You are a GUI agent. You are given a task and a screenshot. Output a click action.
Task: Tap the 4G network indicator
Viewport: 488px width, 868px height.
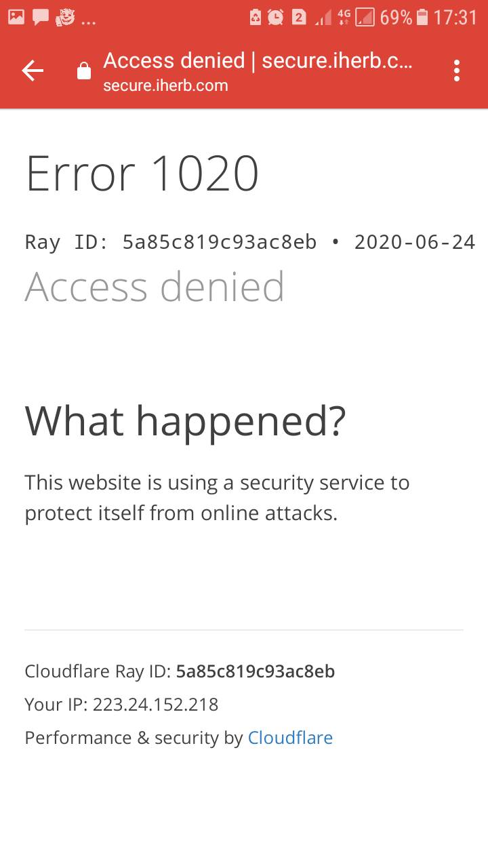(344, 18)
